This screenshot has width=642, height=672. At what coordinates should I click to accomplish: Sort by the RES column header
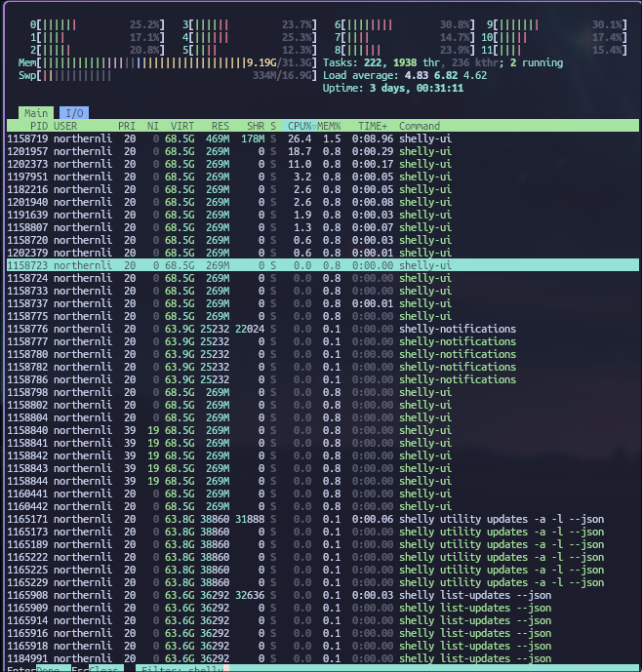[x=220, y=126]
